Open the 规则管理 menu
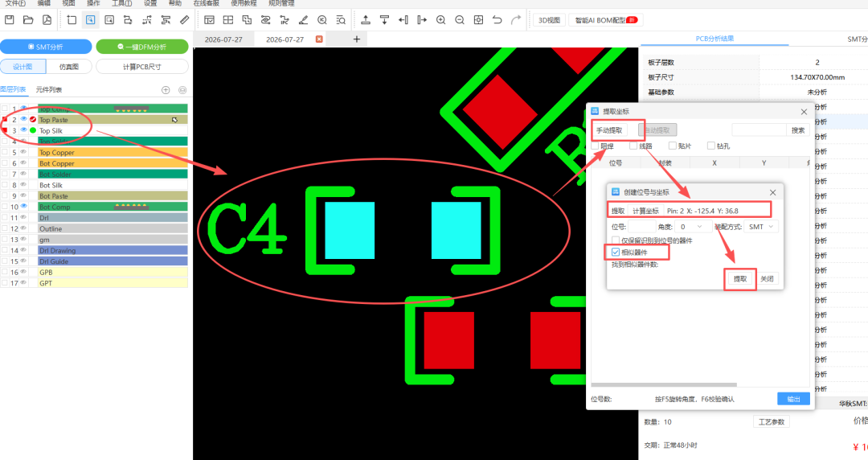 pyautogui.click(x=282, y=3)
